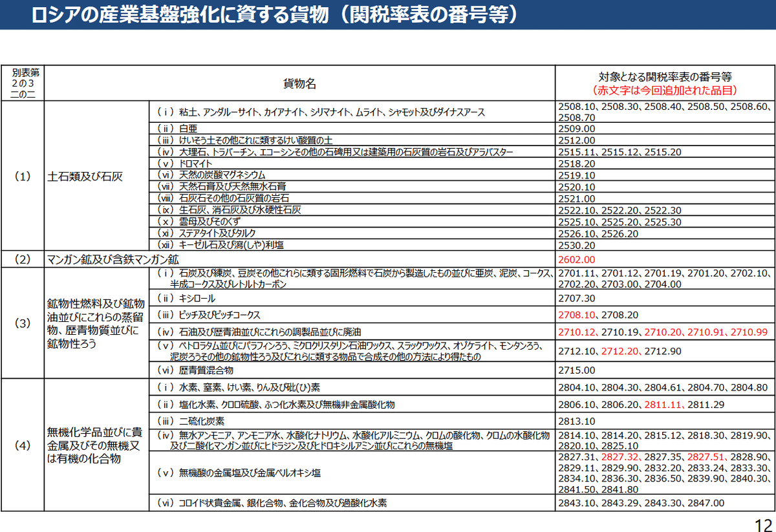Click the red code 2712.20
Image resolution: width=776 pixels, height=532 pixels.
(620, 352)
